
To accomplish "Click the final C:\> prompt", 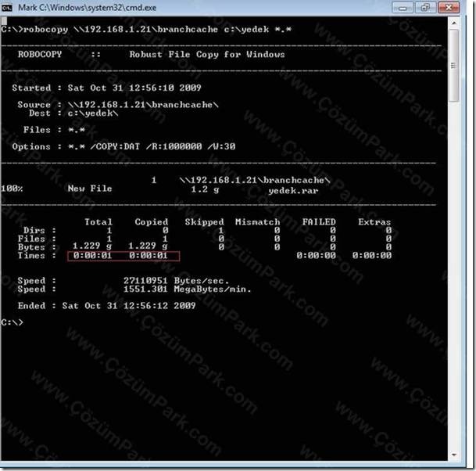I will (12, 322).
